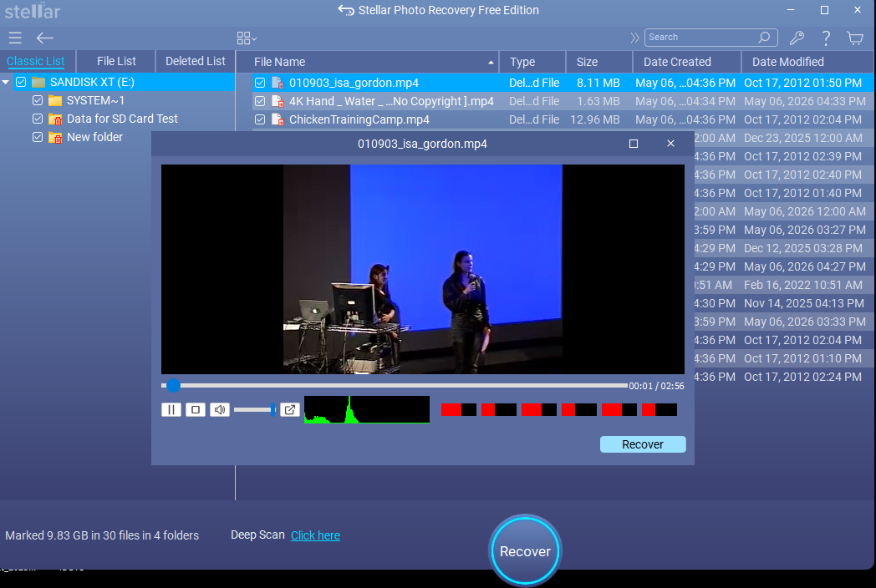876x588 pixels.
Task: Toggle checkbox for 010903_isa_gordon.mp4
Action: [x=260, y=83]
